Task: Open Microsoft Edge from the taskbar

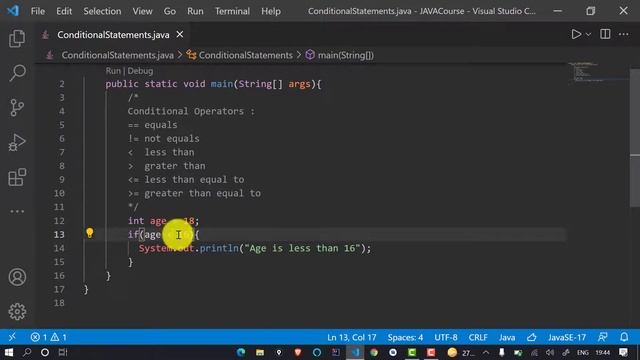Action: pos(241,352)
